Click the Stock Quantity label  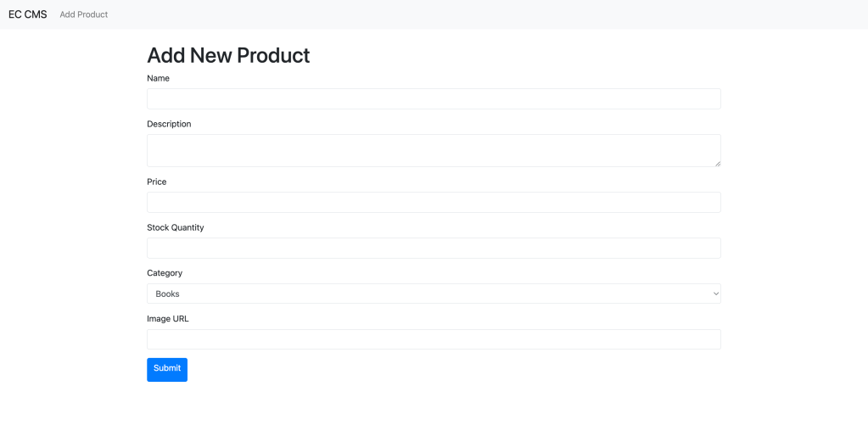point(176,228)
